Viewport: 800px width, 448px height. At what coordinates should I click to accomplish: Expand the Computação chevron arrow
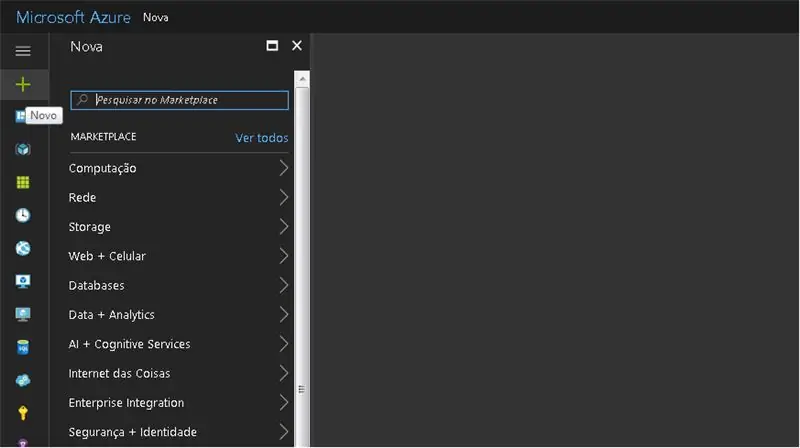(x=284, y=168)
